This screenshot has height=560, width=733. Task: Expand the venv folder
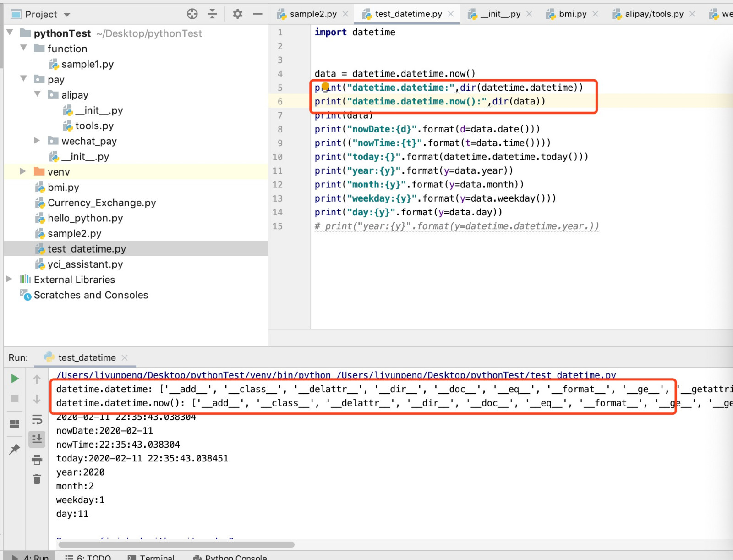coord(23,171)
